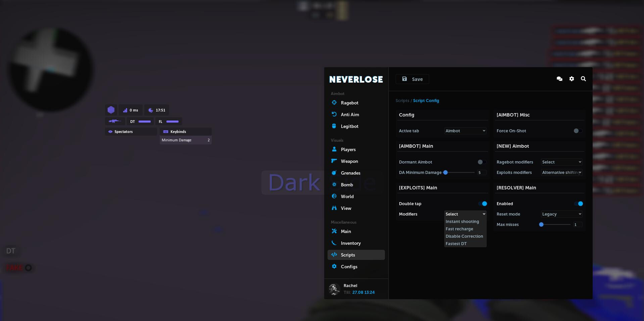The height and width of the screenshot is (321, 644).
Task: Open the Anti Aim section
Action: [356, 114]
